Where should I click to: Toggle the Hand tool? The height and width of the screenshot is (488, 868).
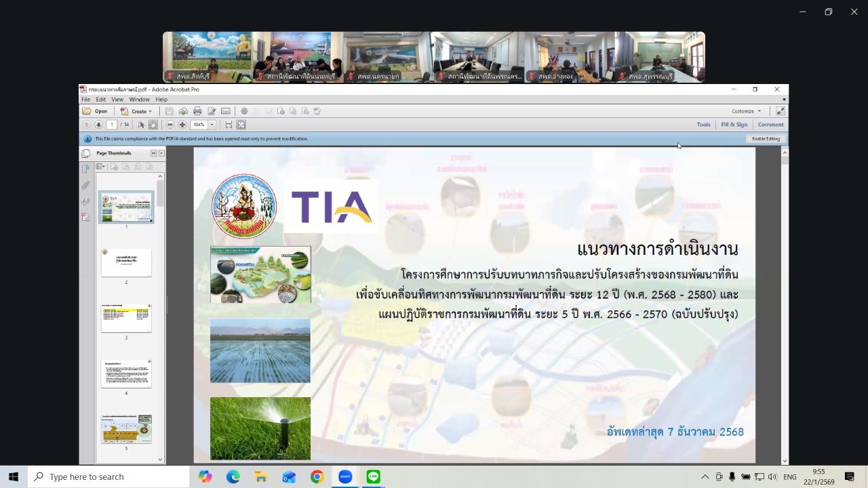click(x=153, y=125)
